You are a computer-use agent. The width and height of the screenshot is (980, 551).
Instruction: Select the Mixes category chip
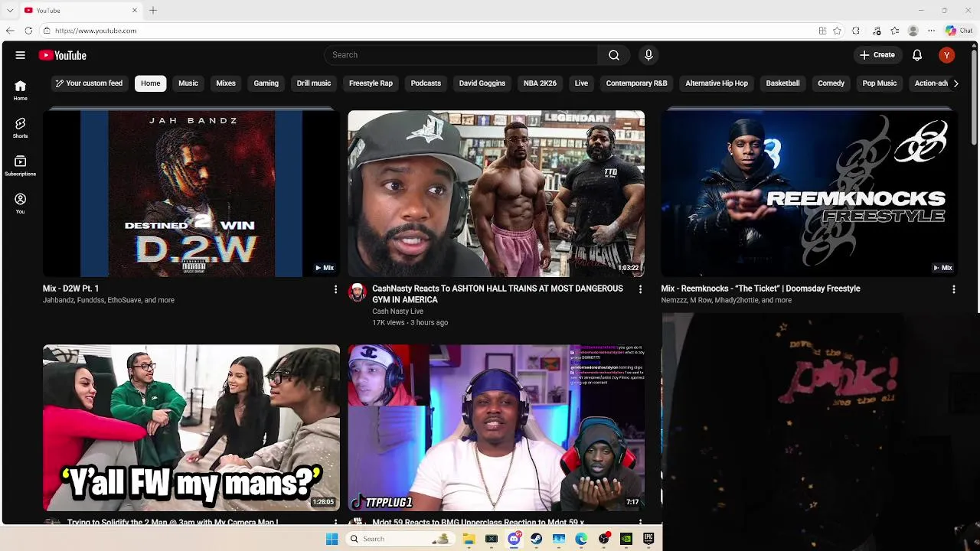(x=226, y=83)
